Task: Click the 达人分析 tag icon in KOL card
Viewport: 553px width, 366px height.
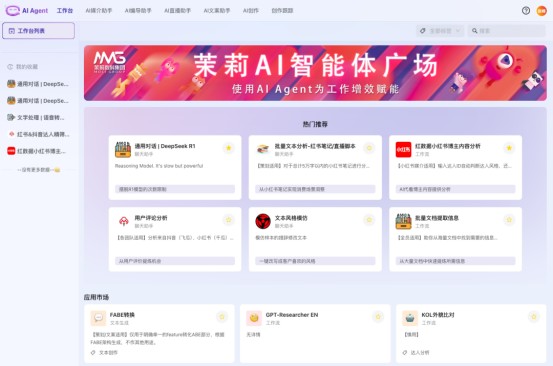Action: tap(405, 352)
